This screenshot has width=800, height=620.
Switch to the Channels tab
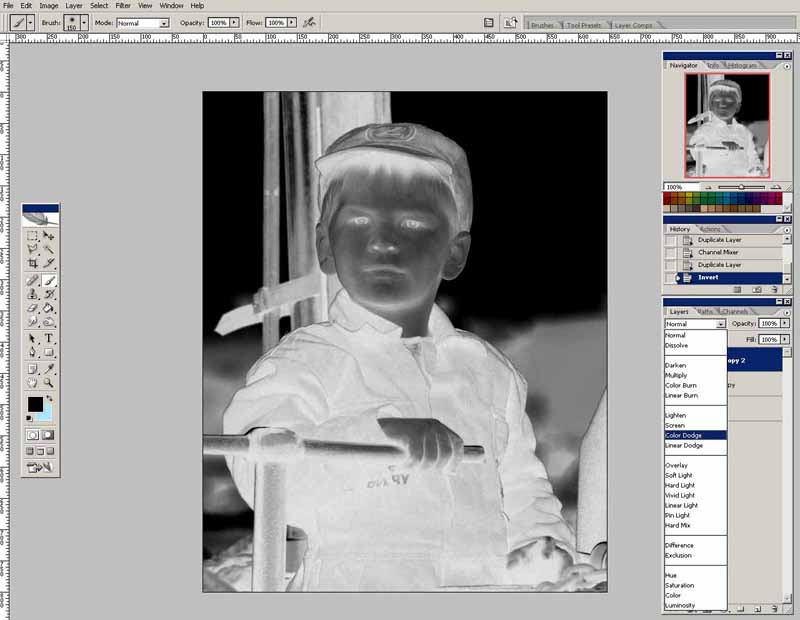[x=734, y=312]
